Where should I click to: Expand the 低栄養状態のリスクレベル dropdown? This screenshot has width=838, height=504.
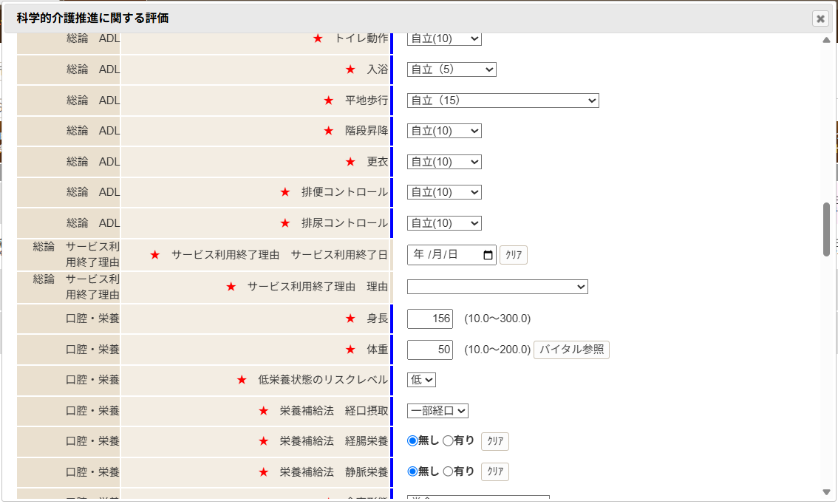(x=421, y=380)
